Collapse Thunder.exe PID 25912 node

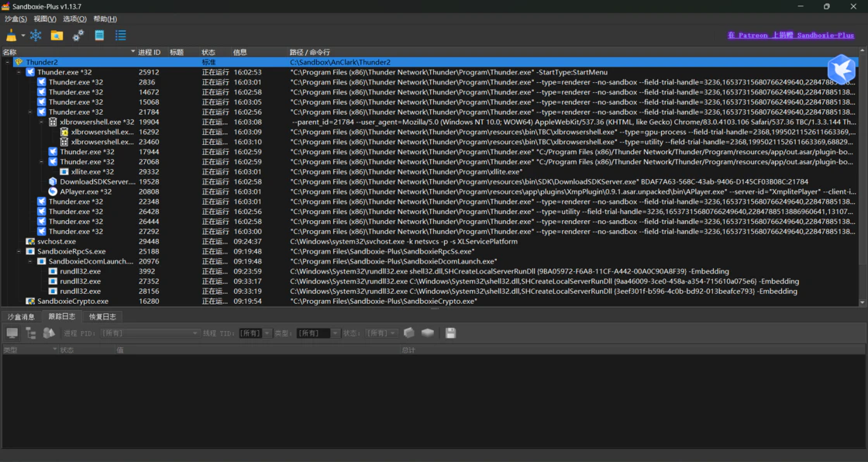point(19,72)
